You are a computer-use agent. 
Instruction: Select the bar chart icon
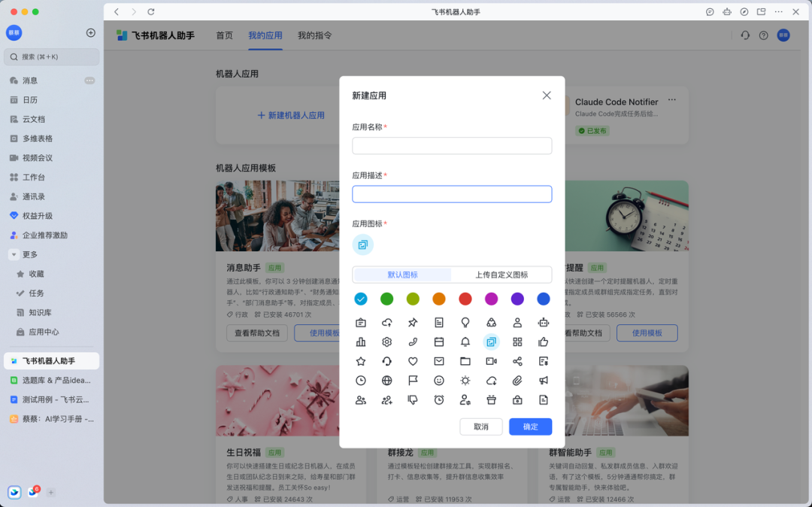[361, 342]
